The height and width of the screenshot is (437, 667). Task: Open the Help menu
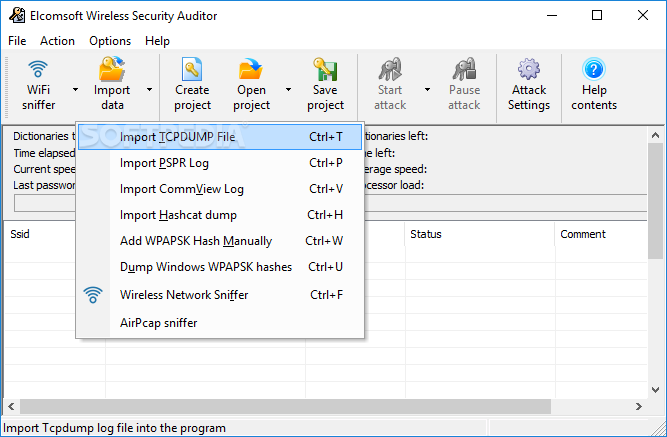[x=157, y=41]
